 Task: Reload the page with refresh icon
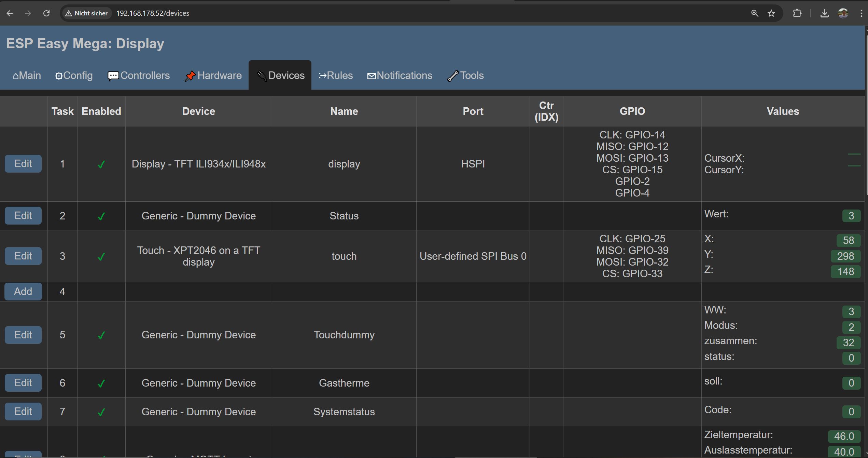(46, 13)
